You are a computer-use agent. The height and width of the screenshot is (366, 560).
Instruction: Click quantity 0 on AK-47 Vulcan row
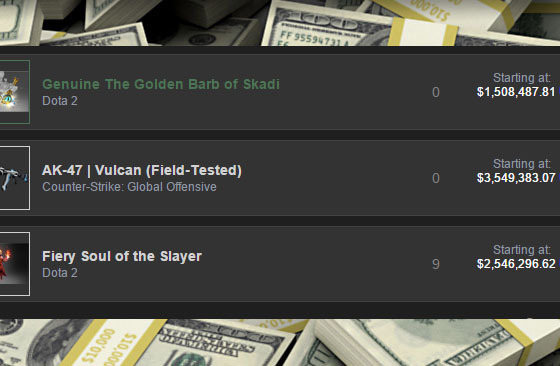coord(436,178)
